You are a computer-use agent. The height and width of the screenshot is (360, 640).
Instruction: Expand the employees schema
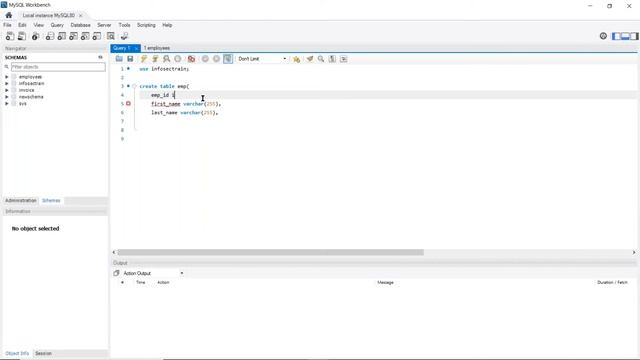click(7, 77)
